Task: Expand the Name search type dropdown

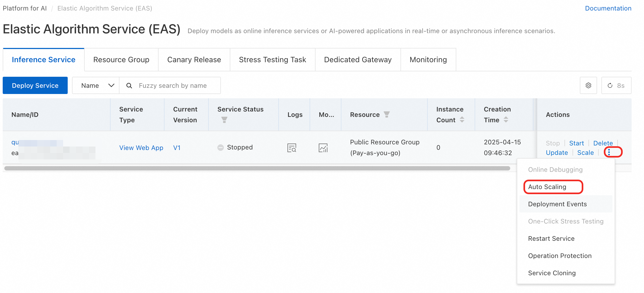Action: pos(96,86)
